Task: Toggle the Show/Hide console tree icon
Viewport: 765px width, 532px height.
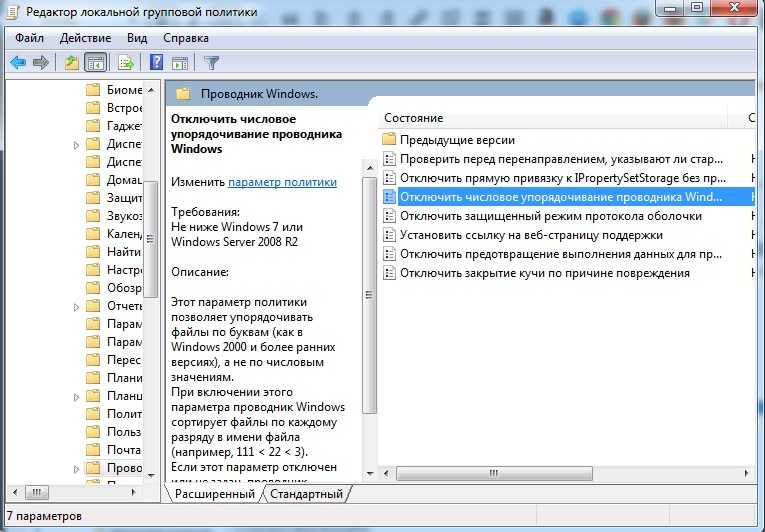Action: [x=96, y=62]
